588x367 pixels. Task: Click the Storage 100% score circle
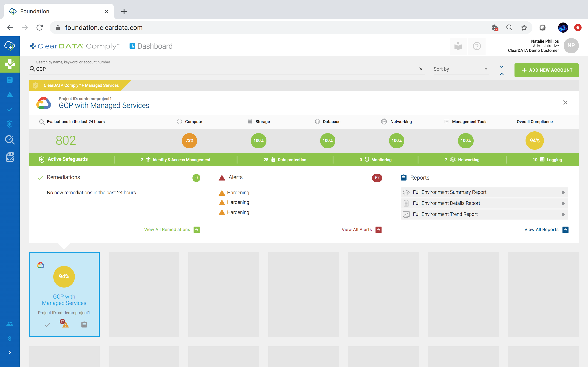[258, 141]
